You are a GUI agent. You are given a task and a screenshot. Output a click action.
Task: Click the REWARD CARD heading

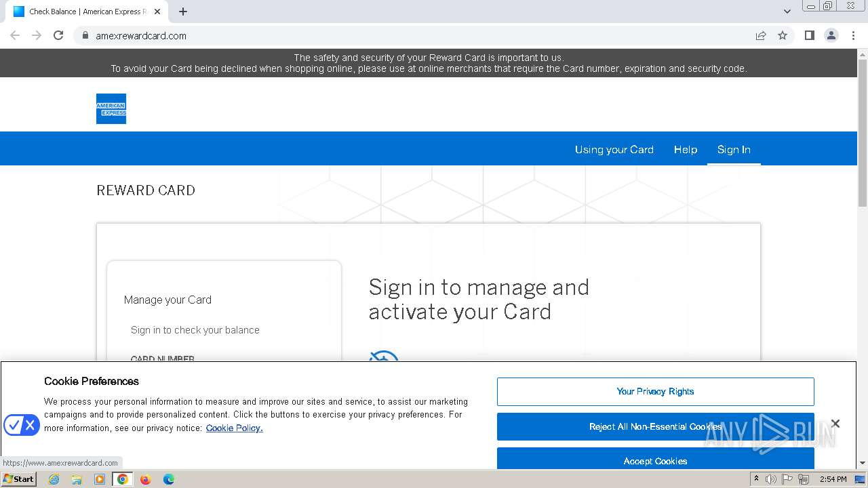coord(146,190)
